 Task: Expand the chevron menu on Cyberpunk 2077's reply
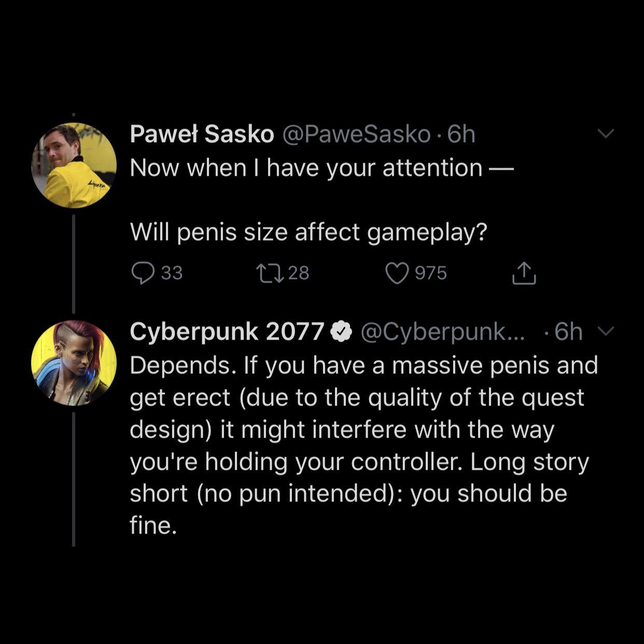point(606,331)
